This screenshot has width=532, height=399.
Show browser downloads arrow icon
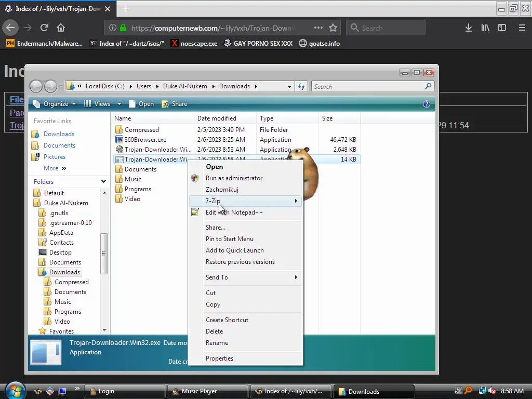pyautogui.click(x=469, y=28)
